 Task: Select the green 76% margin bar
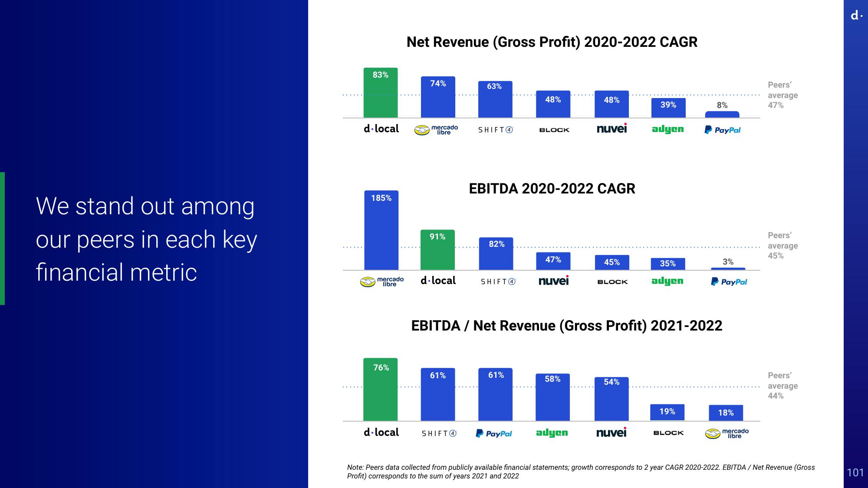[x=380, y=389]
